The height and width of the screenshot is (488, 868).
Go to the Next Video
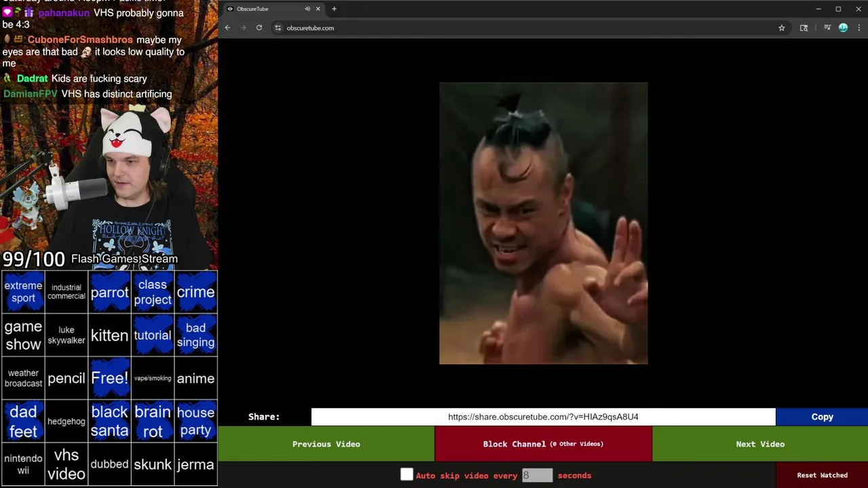pyautogui.click(x=760, y=444)
